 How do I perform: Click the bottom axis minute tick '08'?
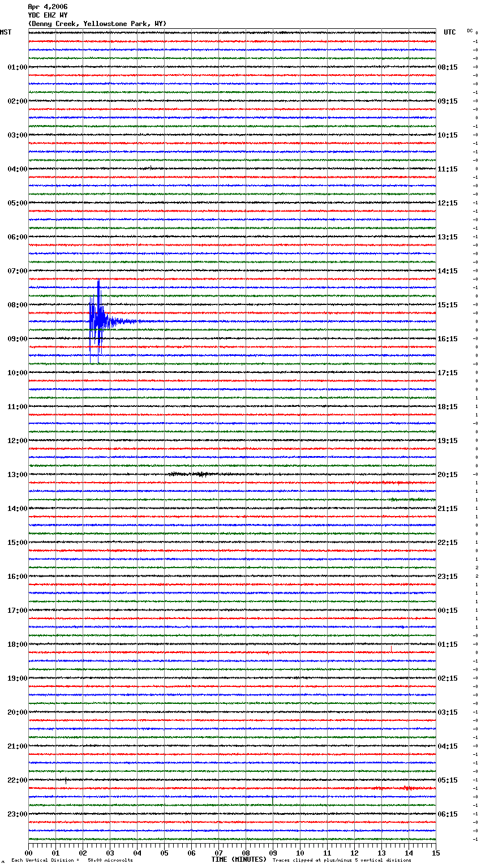[x=246, y=853]
